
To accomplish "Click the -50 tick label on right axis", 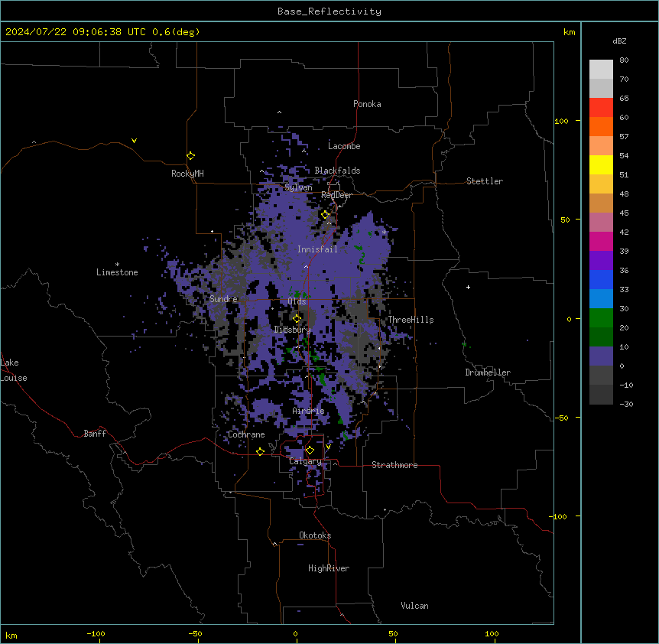I will pyautogui.click(x=560, y=418).
